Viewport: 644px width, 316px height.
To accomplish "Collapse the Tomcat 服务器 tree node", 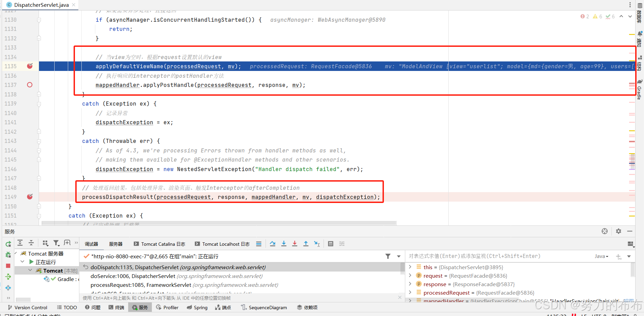I will coord(16,253).
